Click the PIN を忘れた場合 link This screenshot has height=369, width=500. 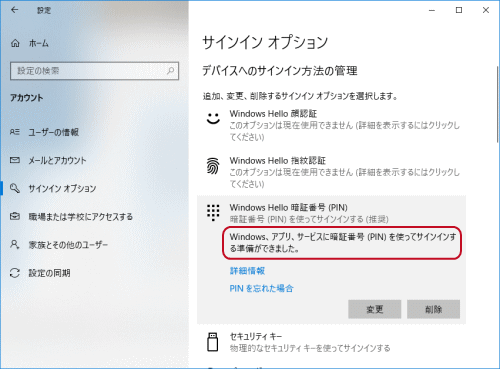pyautogui.click(x=261, y=288)
